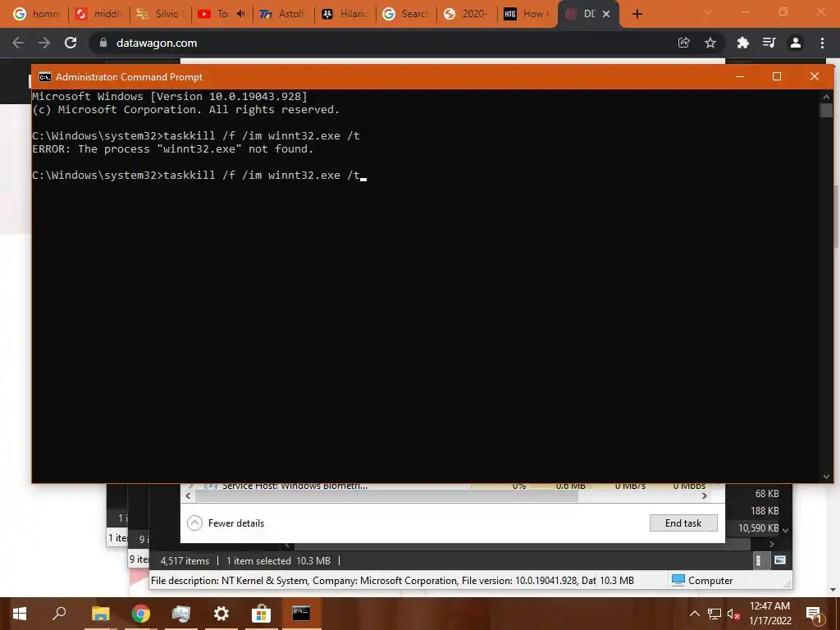Open the Chrome tab search chevron
Image resolution: width=840 pixels, height=630 pixels.
point(707,13)
